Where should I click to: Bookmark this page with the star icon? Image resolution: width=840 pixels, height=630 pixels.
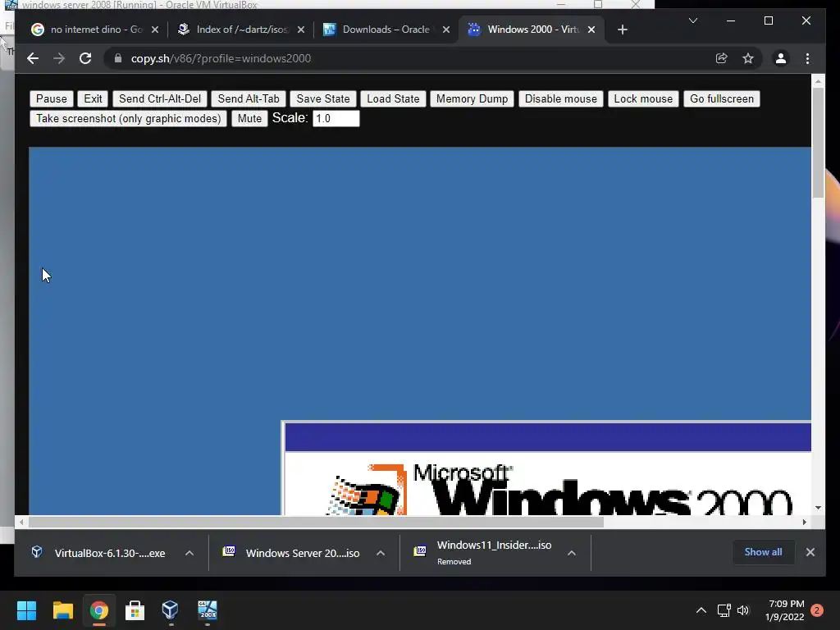[748, 58]
